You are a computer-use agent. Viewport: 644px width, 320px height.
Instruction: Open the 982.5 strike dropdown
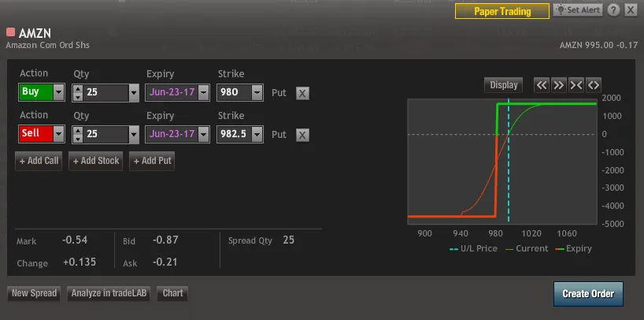click(x=257, y=135)
